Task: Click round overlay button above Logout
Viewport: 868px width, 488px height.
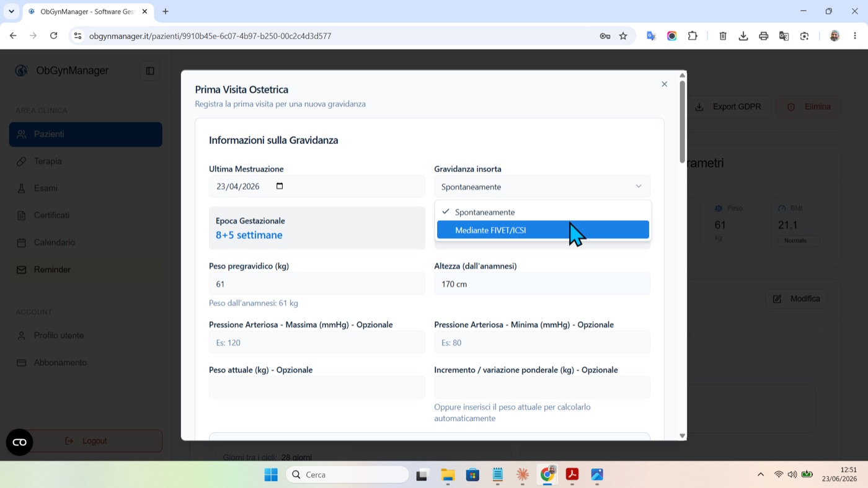Action: point(19,442)
